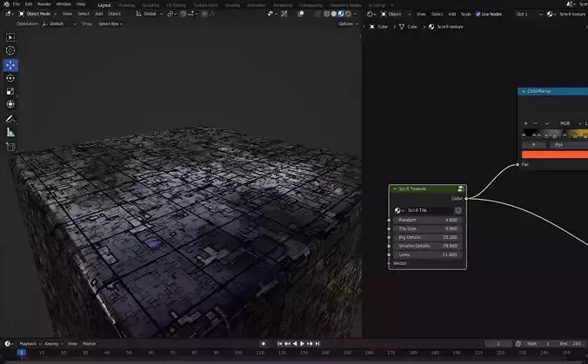Toggle auto keying record button

pos(264,343)
